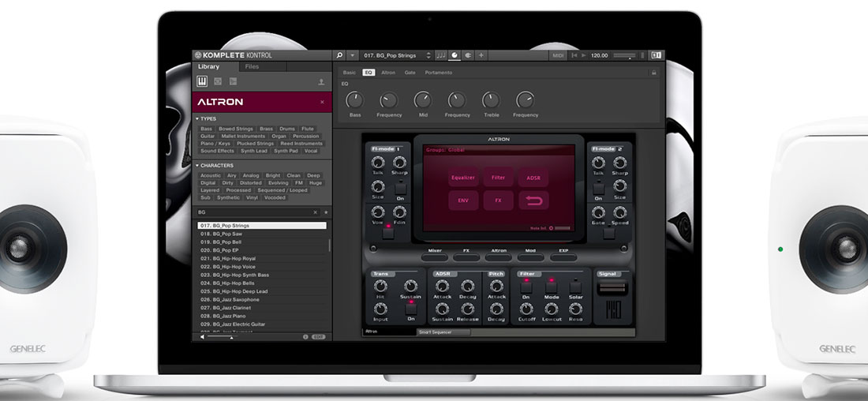
Task: Toggle the switch below Gate and Speed knobs
Action: [x=609, y=233]
